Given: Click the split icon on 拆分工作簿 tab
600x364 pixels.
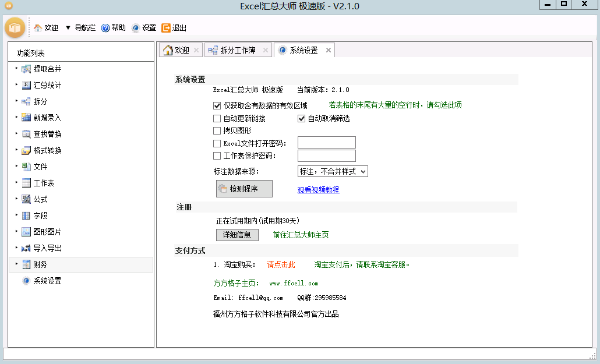Looking at the screenshot, I should coord(213,50).
